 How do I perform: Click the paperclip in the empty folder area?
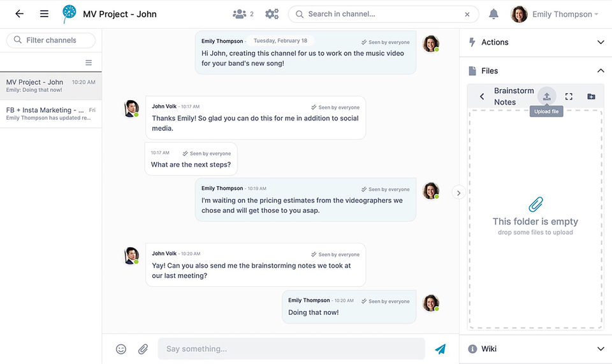click(x=535, y=204)
